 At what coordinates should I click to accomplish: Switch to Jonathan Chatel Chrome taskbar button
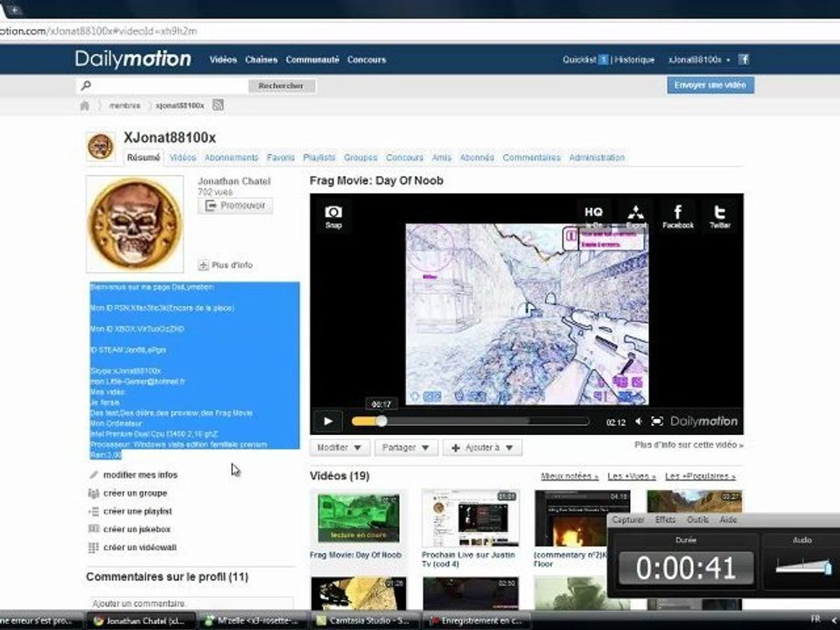coord(141,620)
